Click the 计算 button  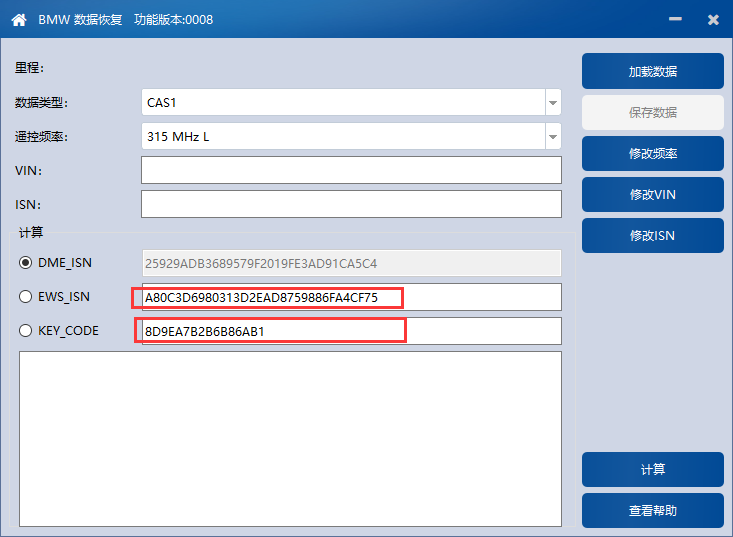coord(653,469)
